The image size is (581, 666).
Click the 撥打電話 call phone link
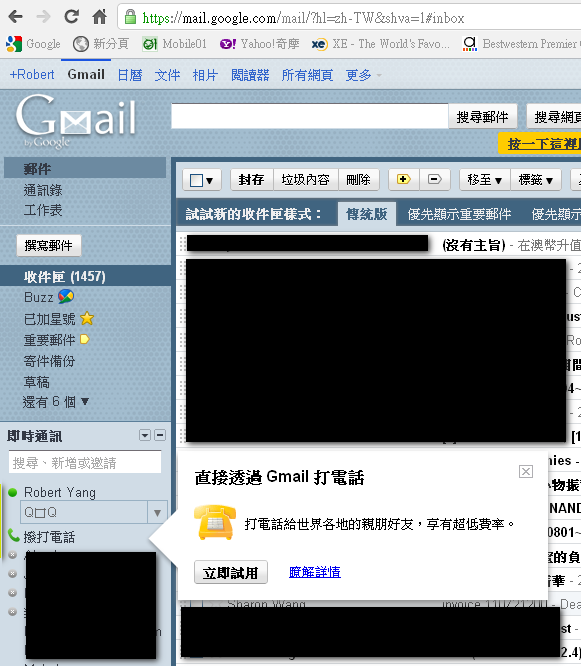49,537
